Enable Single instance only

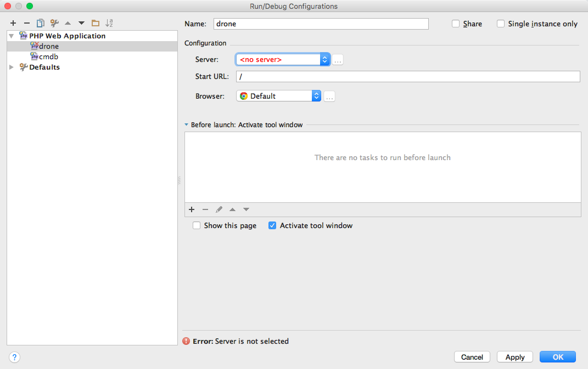501,24
